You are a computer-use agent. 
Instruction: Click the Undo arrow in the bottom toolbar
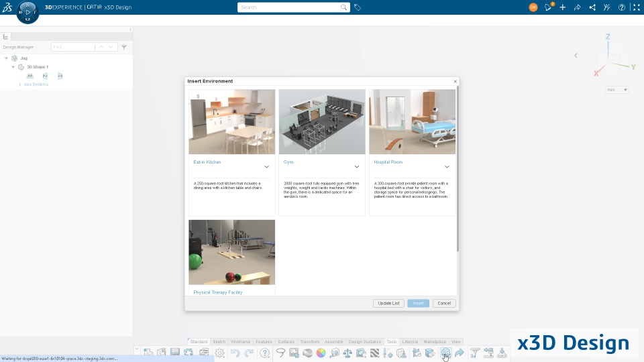pyautogui.click(x=235, y=353)
